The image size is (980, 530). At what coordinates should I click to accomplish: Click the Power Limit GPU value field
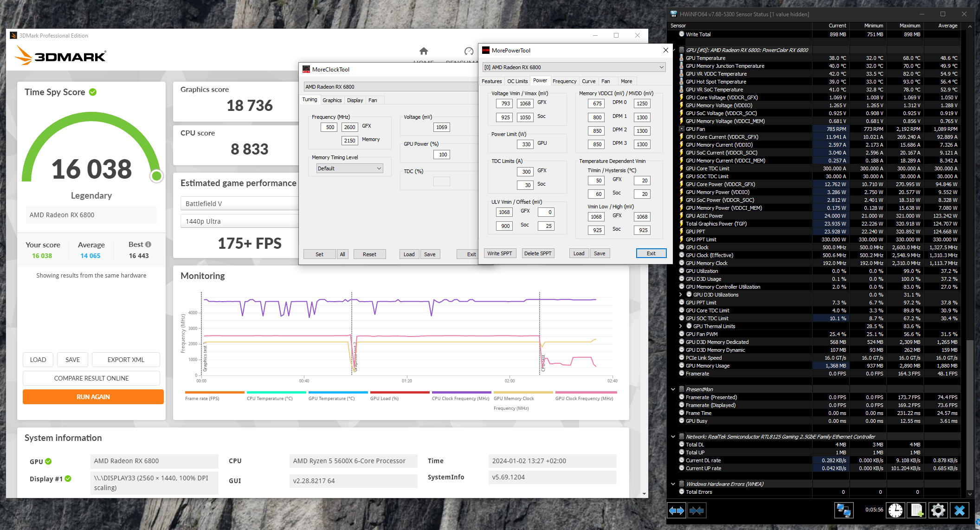click(x=526, y=144)
